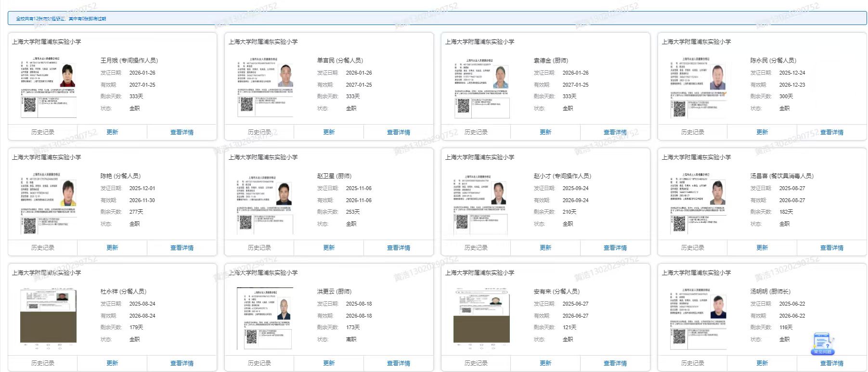Click 更新 on 单言民's card

pos(329,132)
